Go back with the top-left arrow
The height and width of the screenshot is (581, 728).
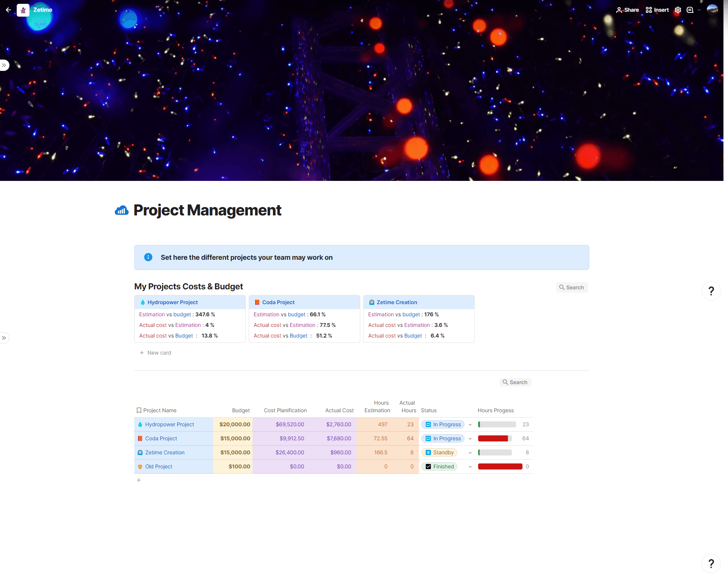[8, 10]
